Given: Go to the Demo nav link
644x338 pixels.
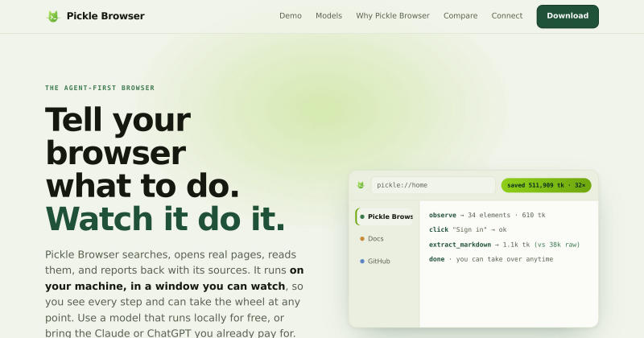Looking at the screenshot, I should 291,15.
